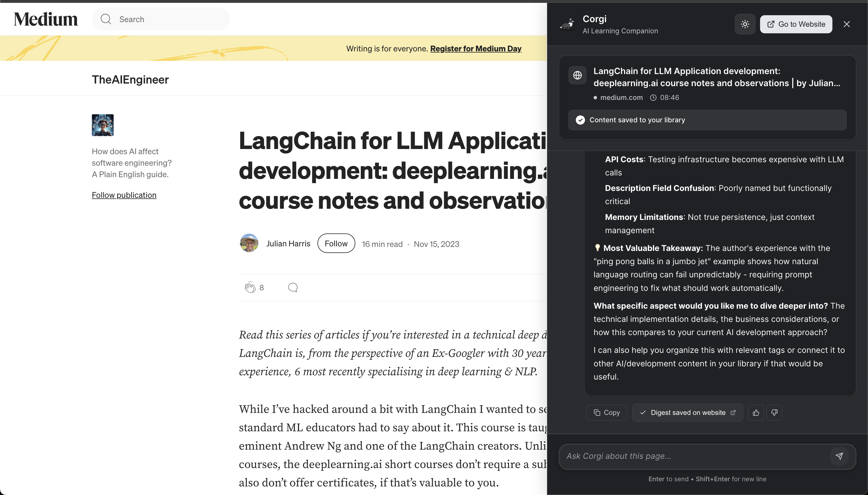
Task: Click Follow publication link
Action: 124,195
